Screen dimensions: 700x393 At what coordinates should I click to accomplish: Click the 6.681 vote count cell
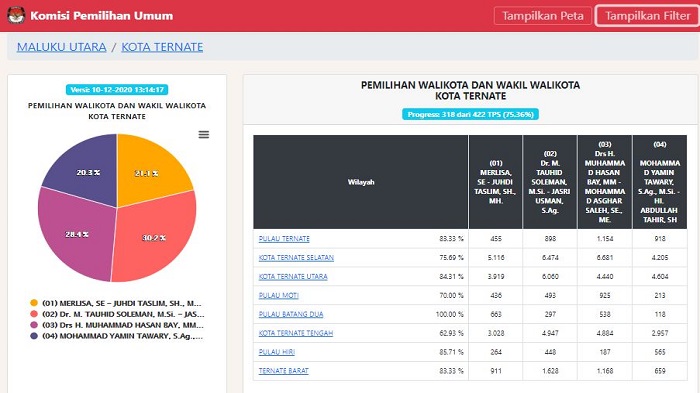pos(605,257)
